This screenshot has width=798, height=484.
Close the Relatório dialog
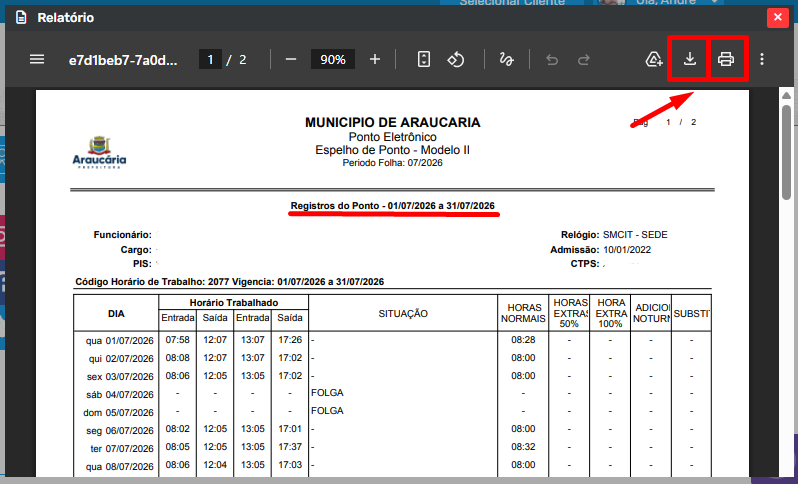point(778,18)
